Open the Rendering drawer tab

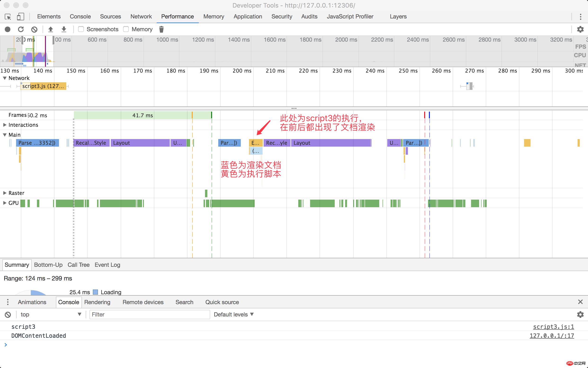pos(97,302)
